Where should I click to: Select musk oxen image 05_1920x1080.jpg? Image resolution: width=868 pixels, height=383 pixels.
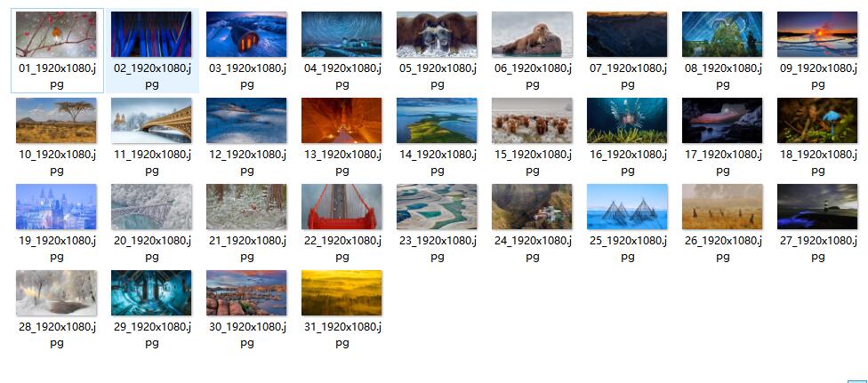click(437, 35)
